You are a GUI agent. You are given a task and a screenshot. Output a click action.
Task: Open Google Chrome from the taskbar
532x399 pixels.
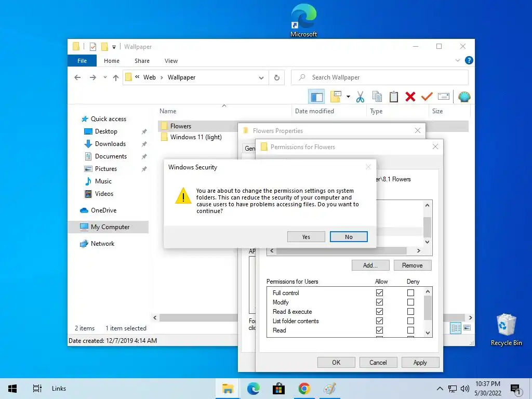coord(304,389)
